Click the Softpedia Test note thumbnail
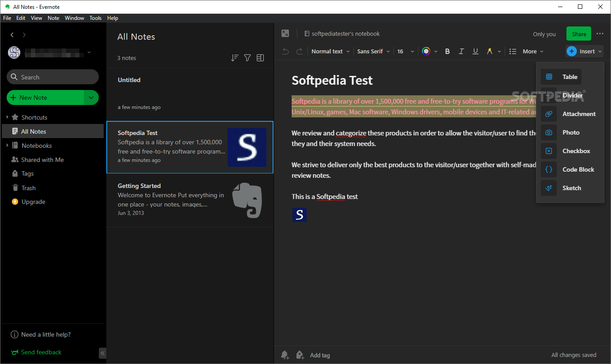This screenshot has height=364, width=611. point(247,147)
